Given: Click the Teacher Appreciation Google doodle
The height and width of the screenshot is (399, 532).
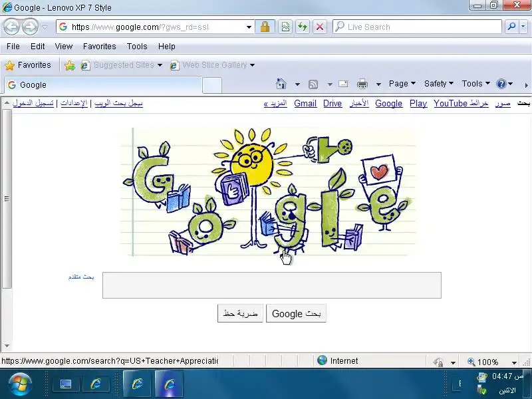Looking at the screenshot, I should [269, 192].
